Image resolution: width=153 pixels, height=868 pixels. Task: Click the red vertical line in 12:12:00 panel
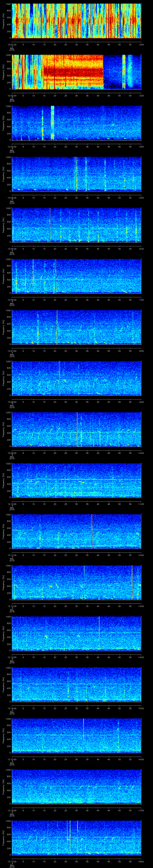click(132, 583)
